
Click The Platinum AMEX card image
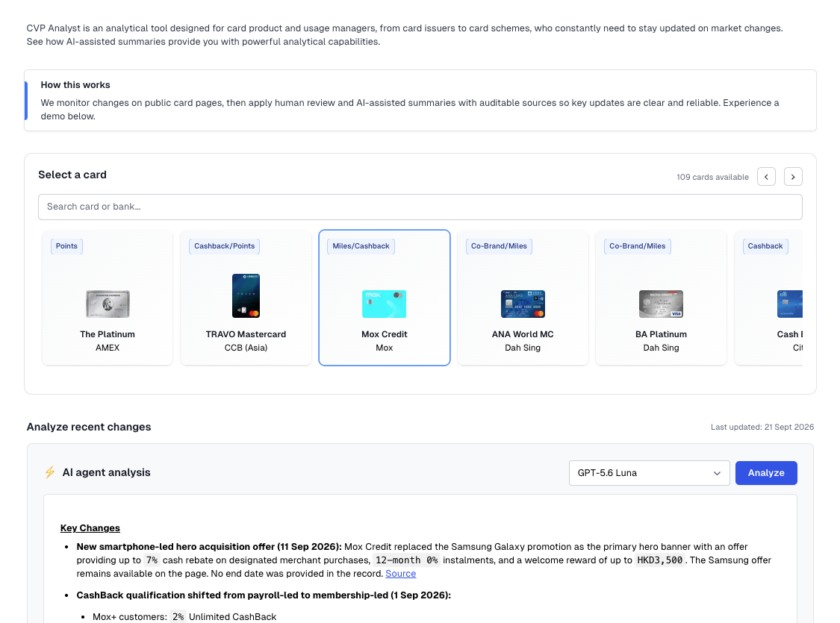tap(108, 304)
